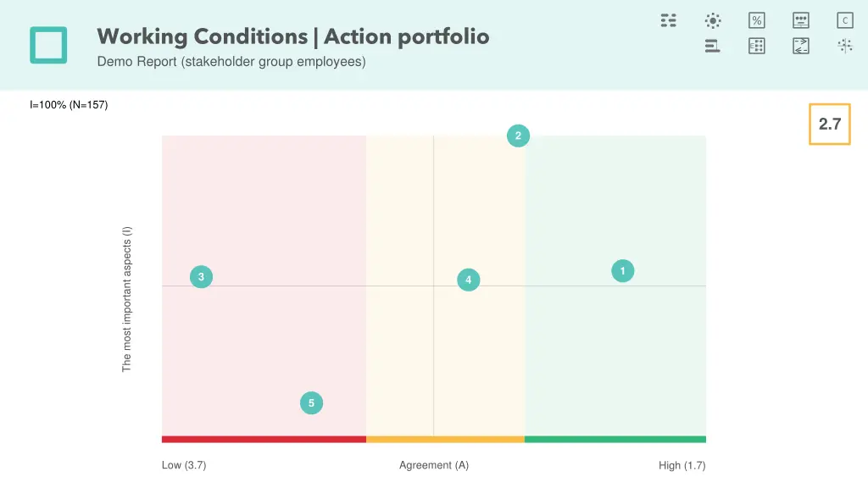Click the green square logo
868x488 pixels.
tap(48, 45)
